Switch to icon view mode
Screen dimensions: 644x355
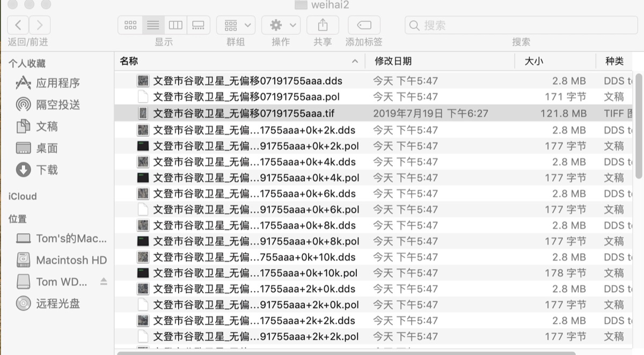[130, 25]
